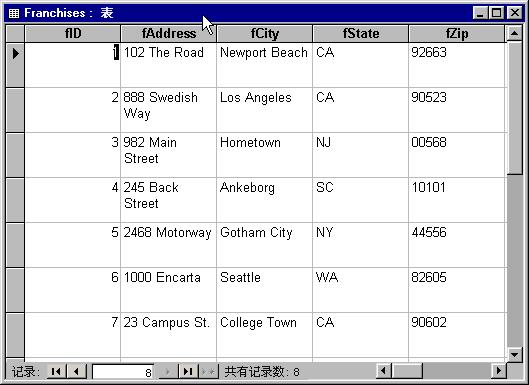Image resolution: width=529 pixels, height=385 pixels.
Task: Click vertical scrollbar down arrow
Action: pyautogui.click(x=514, y=354)
